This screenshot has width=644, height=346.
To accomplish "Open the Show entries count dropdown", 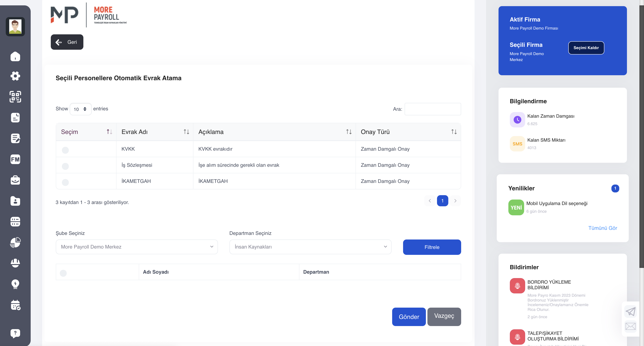I will pos(80,109).
